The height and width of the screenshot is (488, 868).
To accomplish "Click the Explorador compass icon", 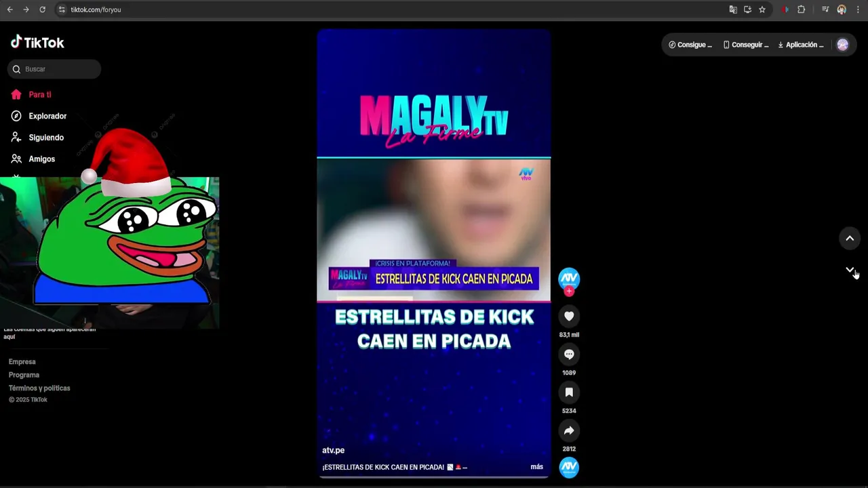I will pyautogui.click(x=16, y=116).
